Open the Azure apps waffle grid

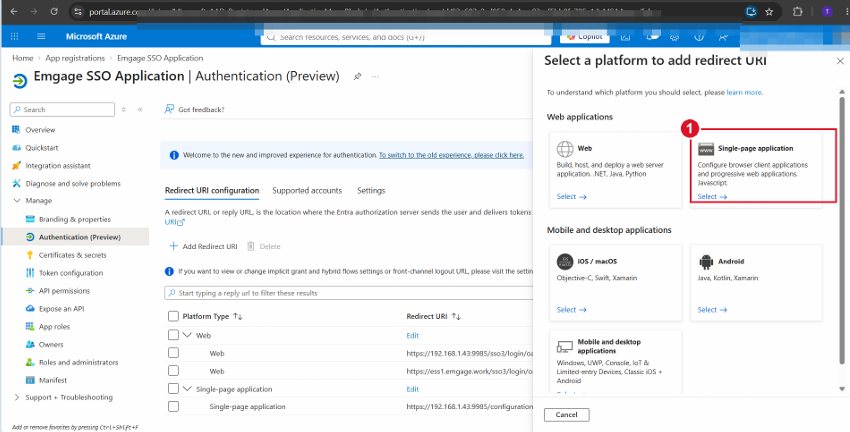(15, 36)
